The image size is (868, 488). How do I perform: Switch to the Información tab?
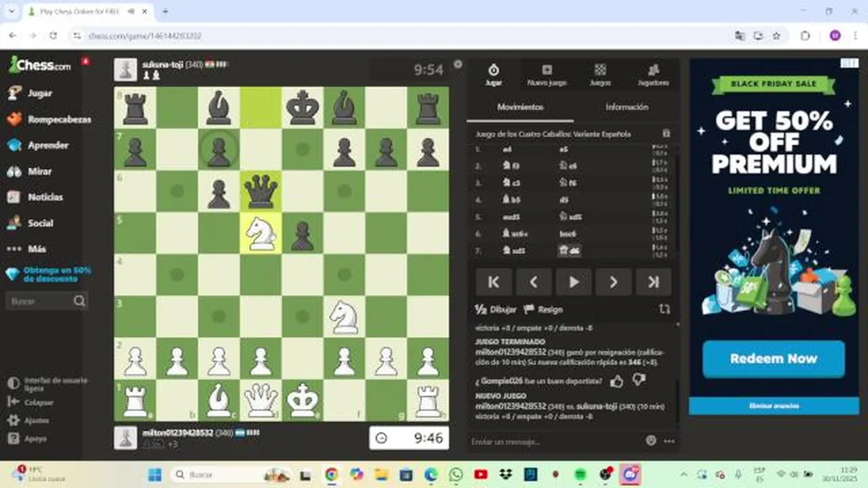627,107
